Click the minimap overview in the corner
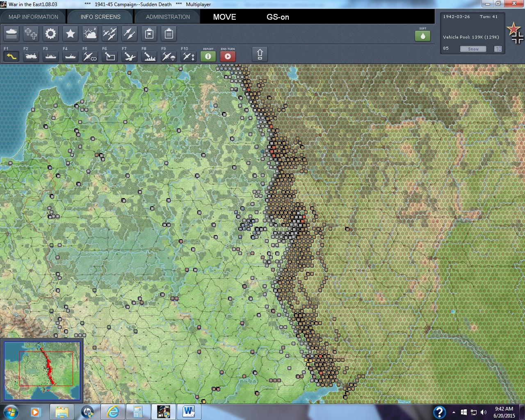 click(x=42, y=371)
